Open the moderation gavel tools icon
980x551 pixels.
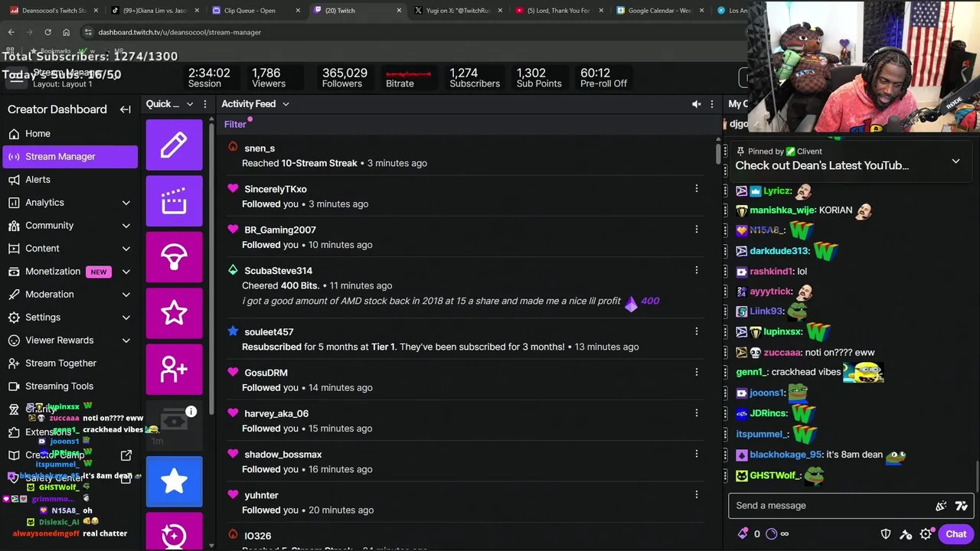pyautogui.click(x=906, y=534)
